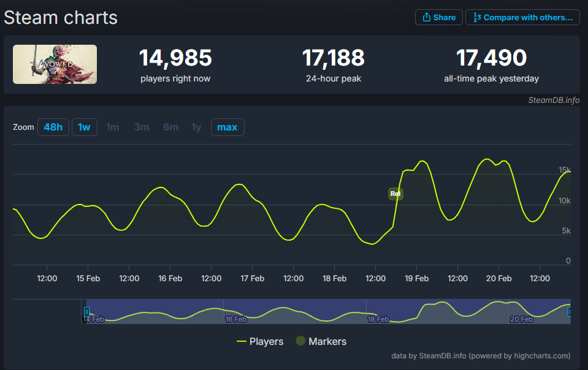Viewport: 588px width, 370px height.
Task: Select the 6m zoom range
Action: [170, 127]
